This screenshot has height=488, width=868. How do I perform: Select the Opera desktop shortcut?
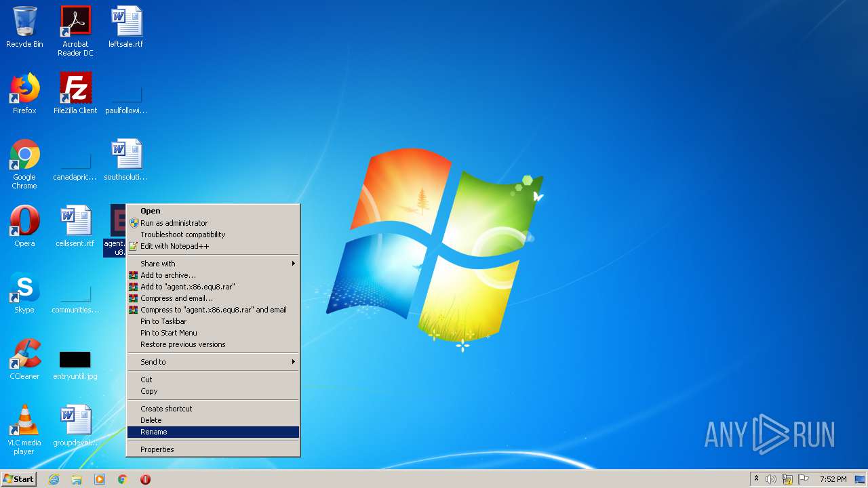coord(24,226)
